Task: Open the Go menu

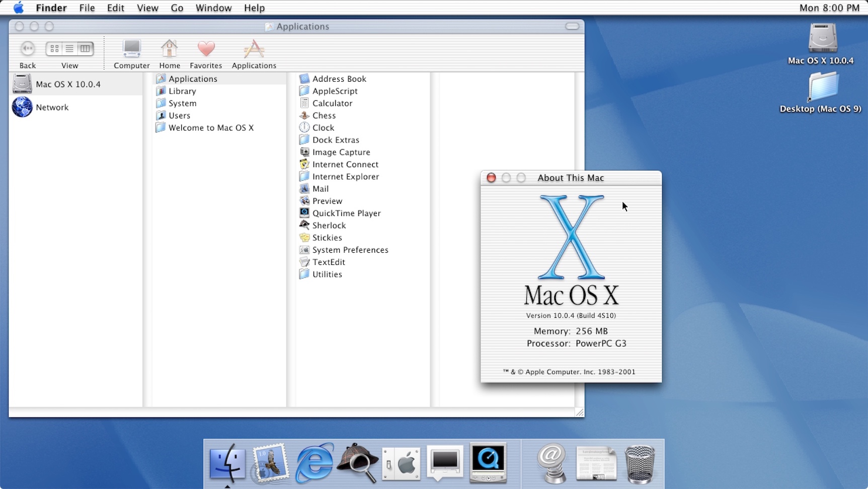Action: coord(177,8)
